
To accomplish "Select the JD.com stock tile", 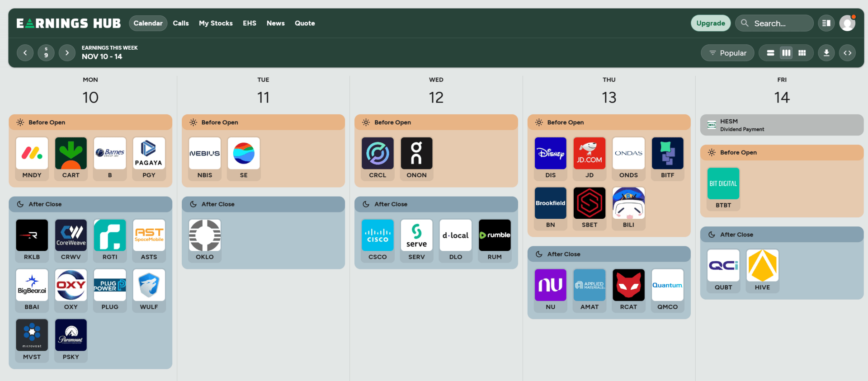I will coord(590,159).
